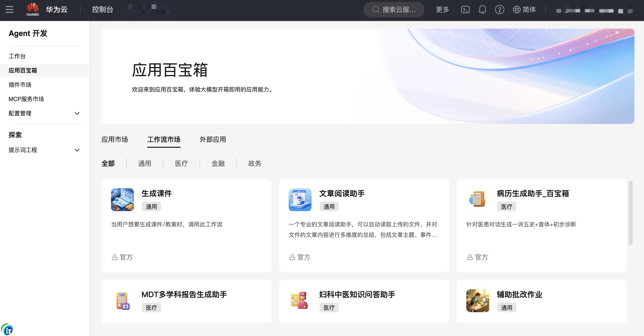Filter by 金融 category
This screenshot has height=336, width=644.
218,163
